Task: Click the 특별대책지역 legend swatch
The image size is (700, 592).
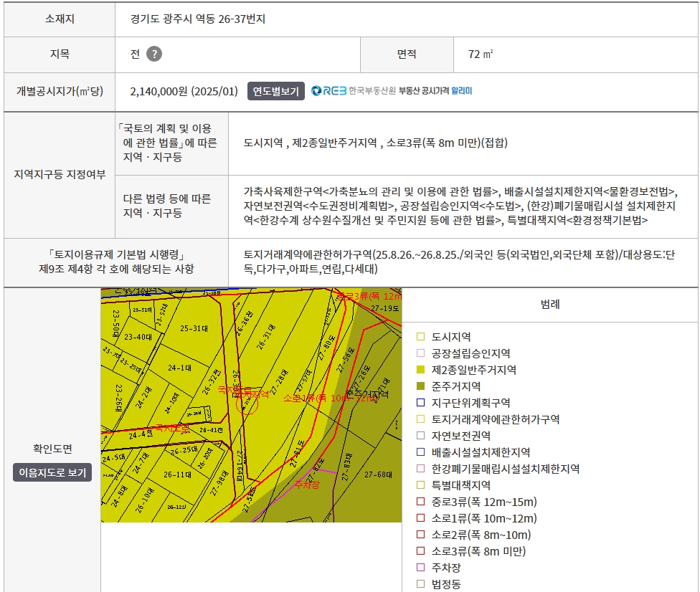Action: 420,485
